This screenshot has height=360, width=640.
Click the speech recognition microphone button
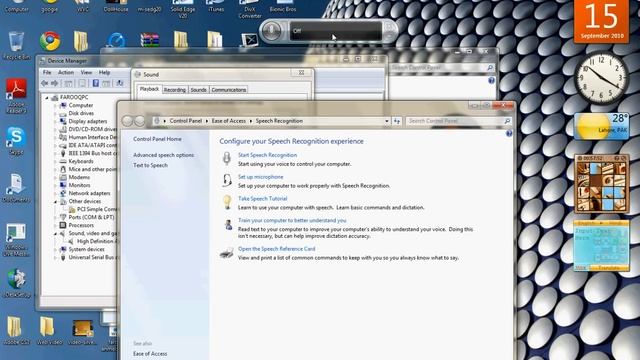tap(271, 31)
